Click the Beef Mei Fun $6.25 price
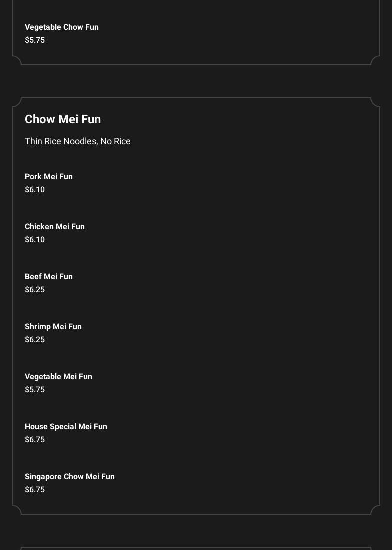The width and height of the screenshot is (392, 550). pyautogui.click(x=35, y=290)
